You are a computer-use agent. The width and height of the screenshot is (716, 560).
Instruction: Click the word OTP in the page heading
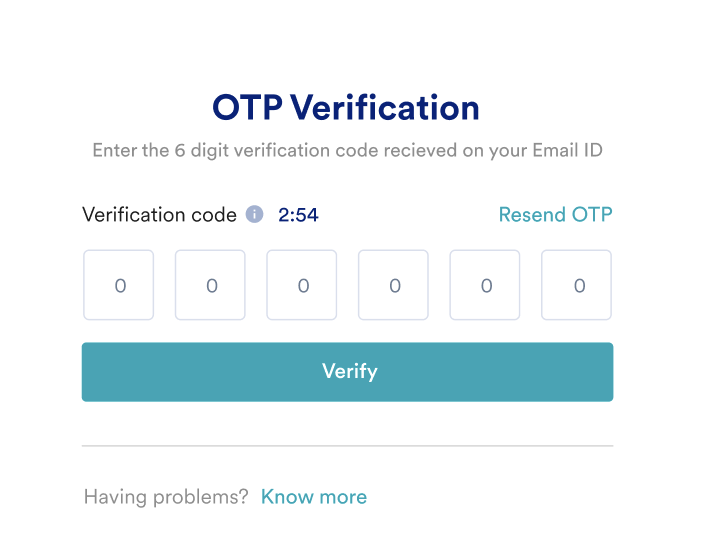coord(247,108)
